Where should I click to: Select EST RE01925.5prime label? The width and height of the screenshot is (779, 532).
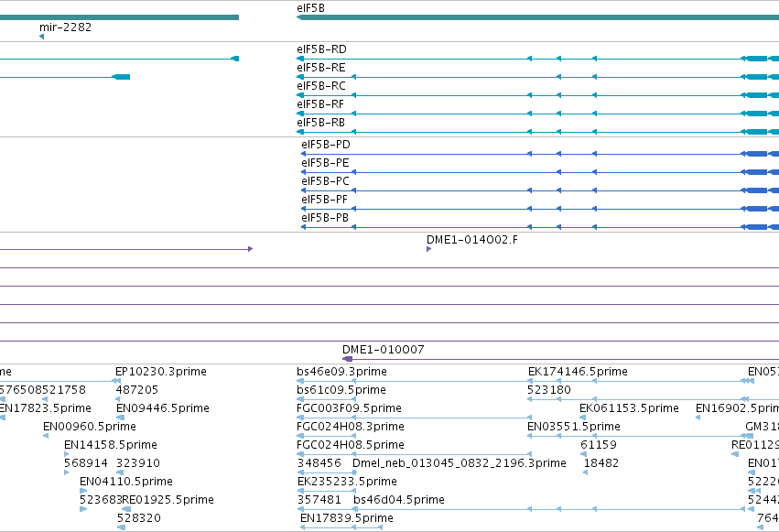click(x=168, y=500)
